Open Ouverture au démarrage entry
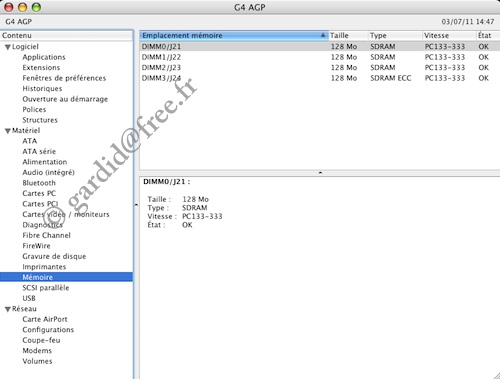 (65, 99)
